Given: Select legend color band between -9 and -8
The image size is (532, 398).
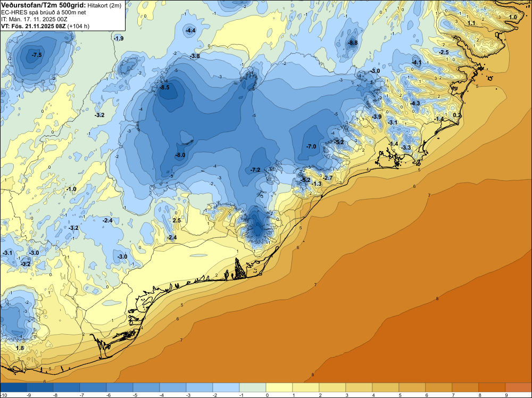Looking at the screenshot, I should click(x=40, y=387).
